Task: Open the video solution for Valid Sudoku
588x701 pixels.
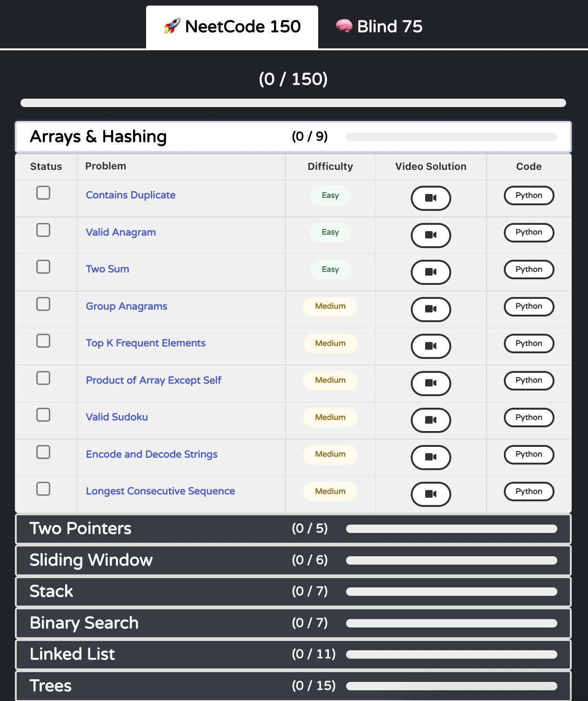Action: 431,420
